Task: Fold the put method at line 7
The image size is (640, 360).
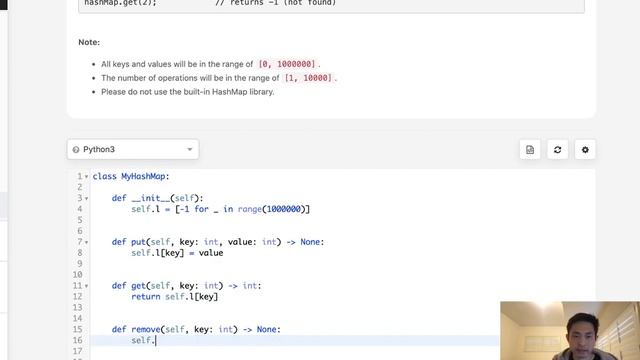Action: coord(87,242)
